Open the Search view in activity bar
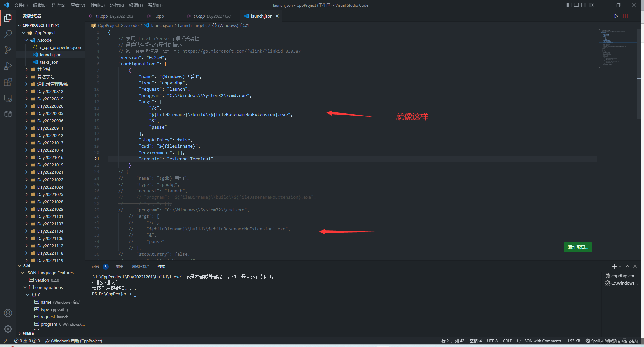Viewport: 644px width, 347px height. [8, 34]
